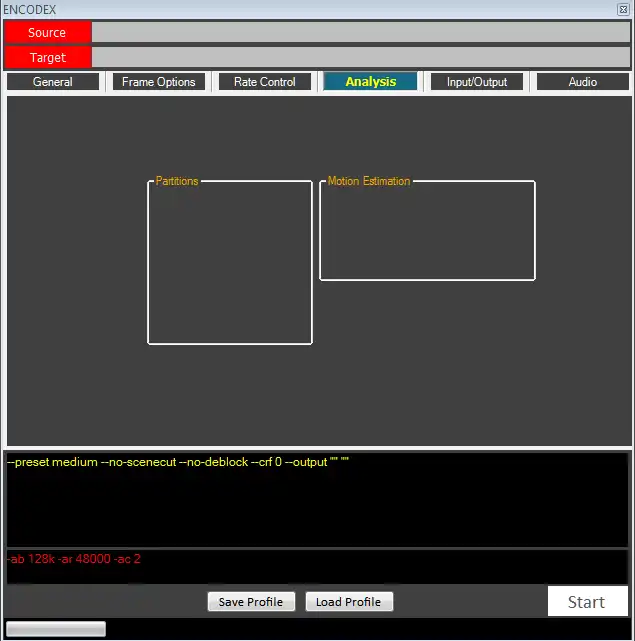Click the audio parameters text box
Viewport: 635px width, 641px height.
[317, 567]
